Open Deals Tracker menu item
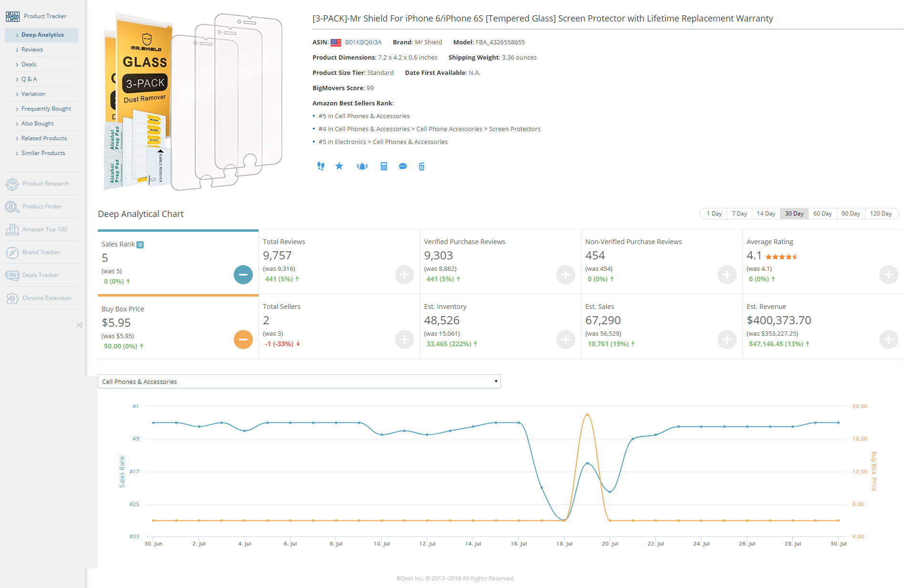This screenshot has height=588, width=905. [x=40, y=275]
